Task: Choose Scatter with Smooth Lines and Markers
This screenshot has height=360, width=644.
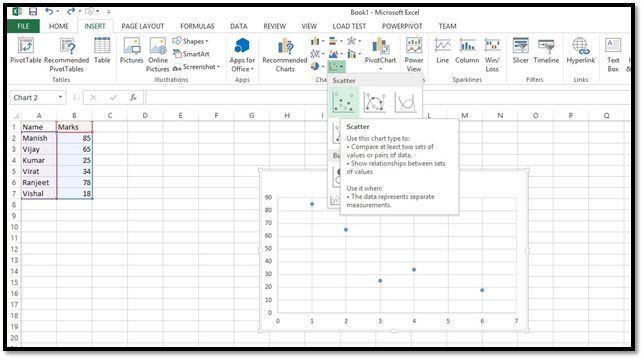Action: click(x=375, y=102)
